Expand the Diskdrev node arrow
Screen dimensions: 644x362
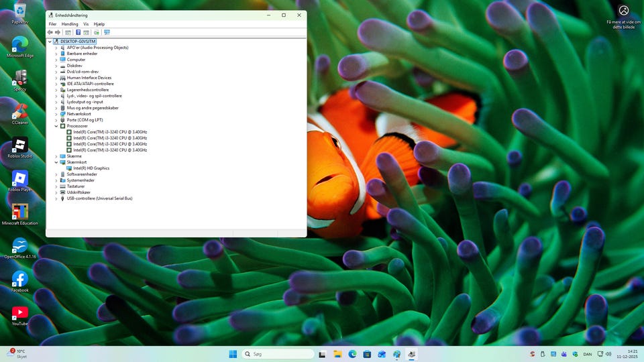pos(56,66)
